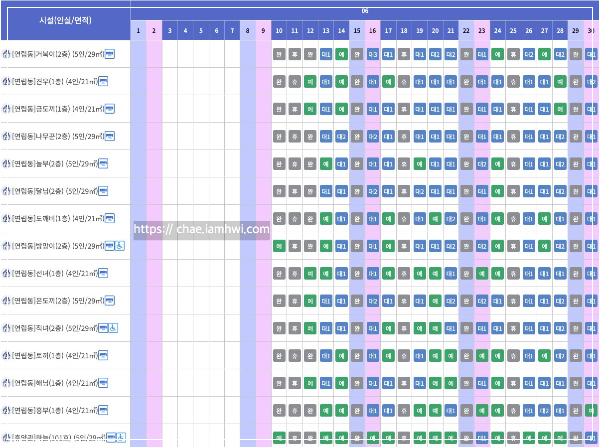
Task: Select green 예 on the 21st for 토끼(1층)
Action: coord(451,356)
